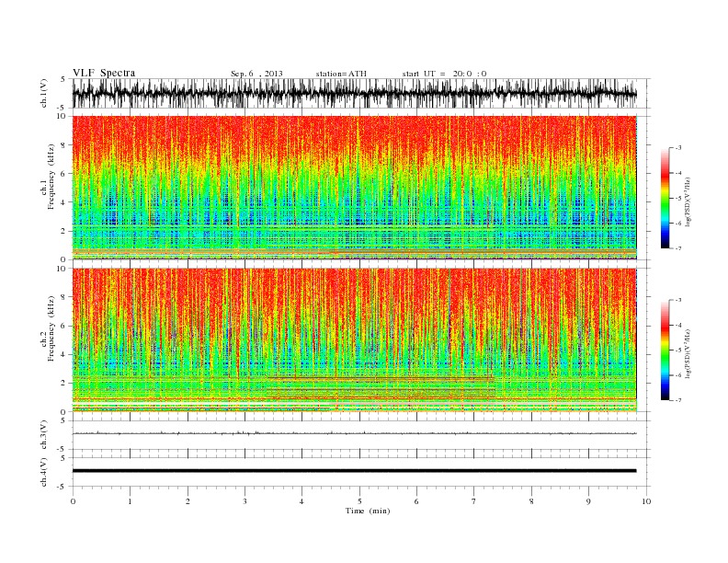Click the thick black ch.4 voltage trace

[x=355, y=471]
